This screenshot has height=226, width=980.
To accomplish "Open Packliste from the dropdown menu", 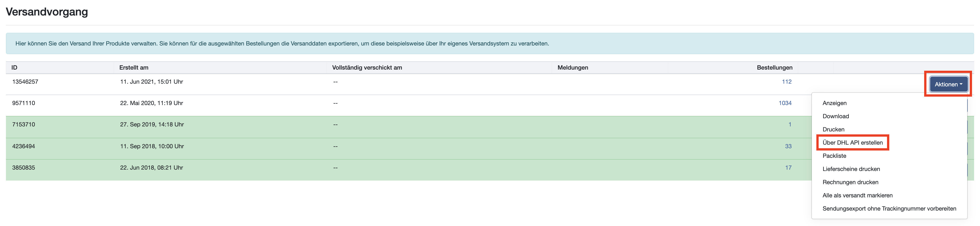I will point(834,156).
